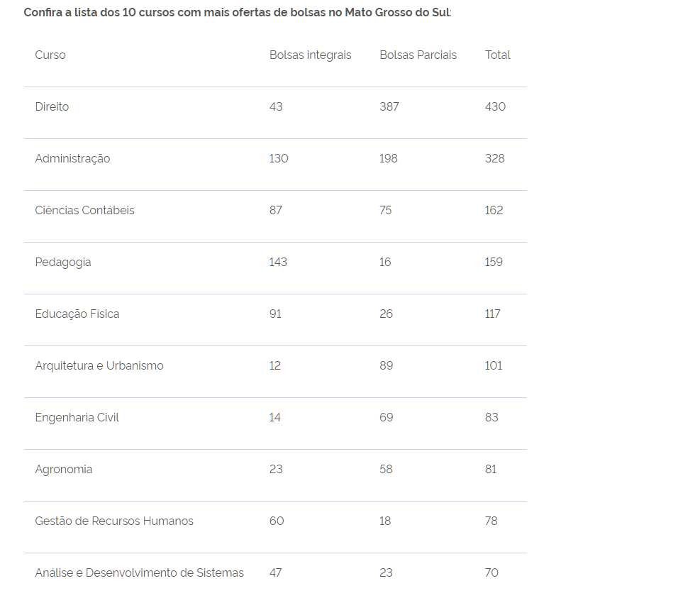This screenshot has width=700, height=603.
Task: Click the Curso column header
Action: [x=50, y=55]
